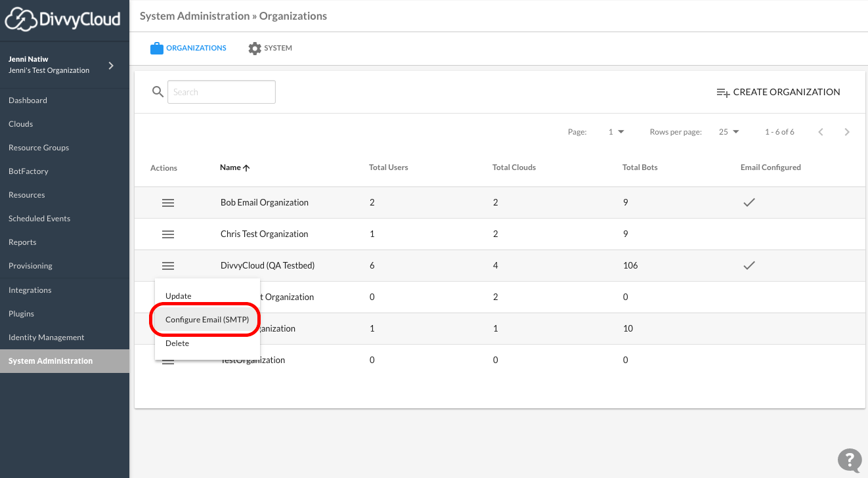Open actions menu for DivvyCloud (QA Testbed)

tap(168, 266)
